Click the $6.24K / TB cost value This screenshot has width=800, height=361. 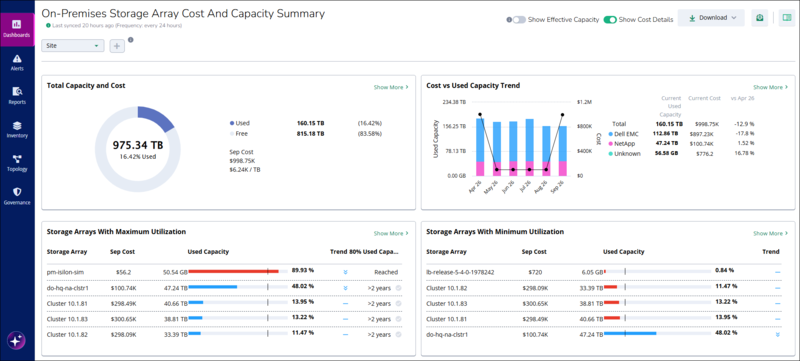(245, 170)
